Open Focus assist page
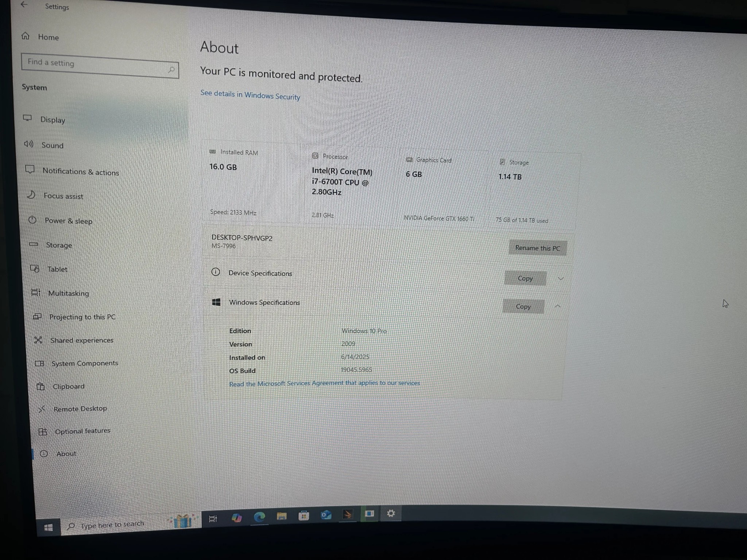This screenshot has height=560, width=747. pos(63,196)
